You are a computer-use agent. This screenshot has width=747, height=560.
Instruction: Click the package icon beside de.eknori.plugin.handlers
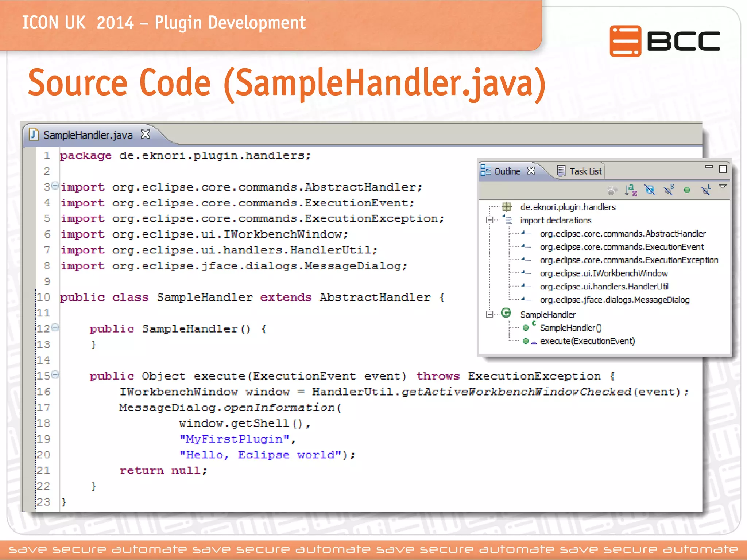tap(507, 207)
